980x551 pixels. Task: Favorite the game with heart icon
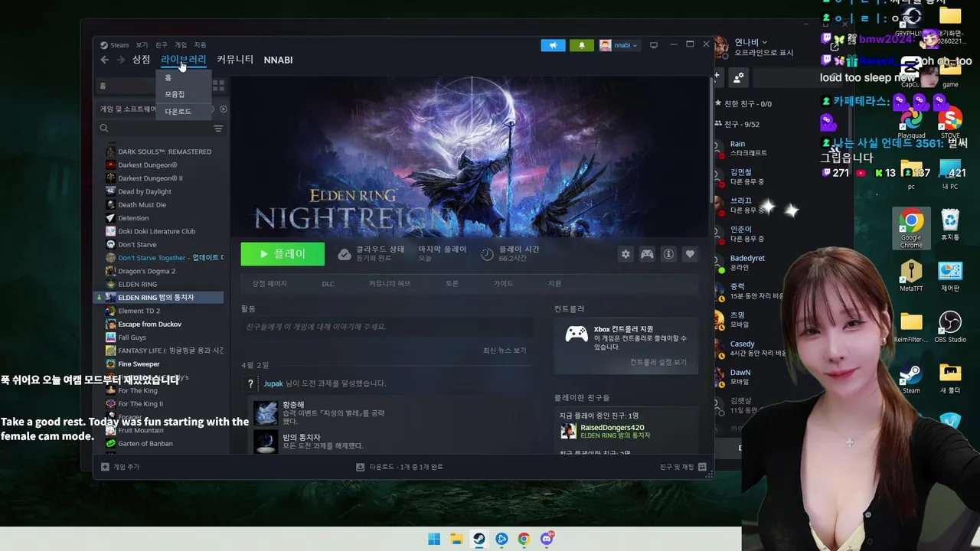point(690,254)
